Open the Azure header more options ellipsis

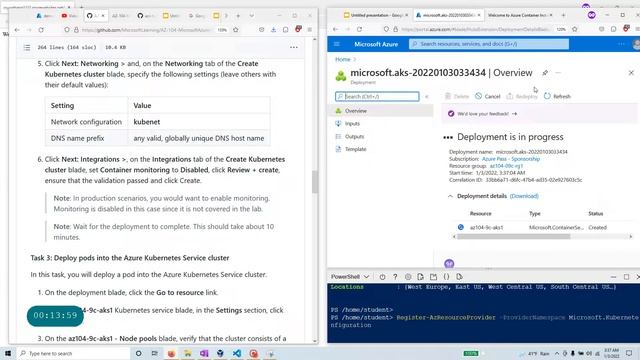point(621,44)
